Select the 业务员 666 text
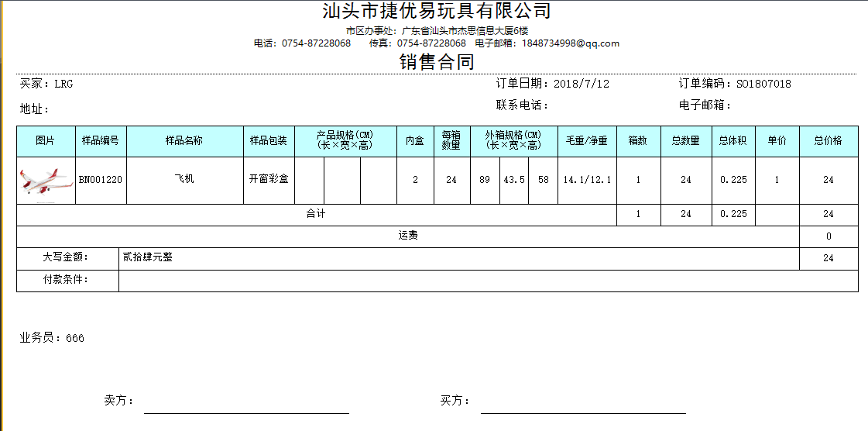Image resolution: width=868 pixels, height=431 pixels. point(52,338)
